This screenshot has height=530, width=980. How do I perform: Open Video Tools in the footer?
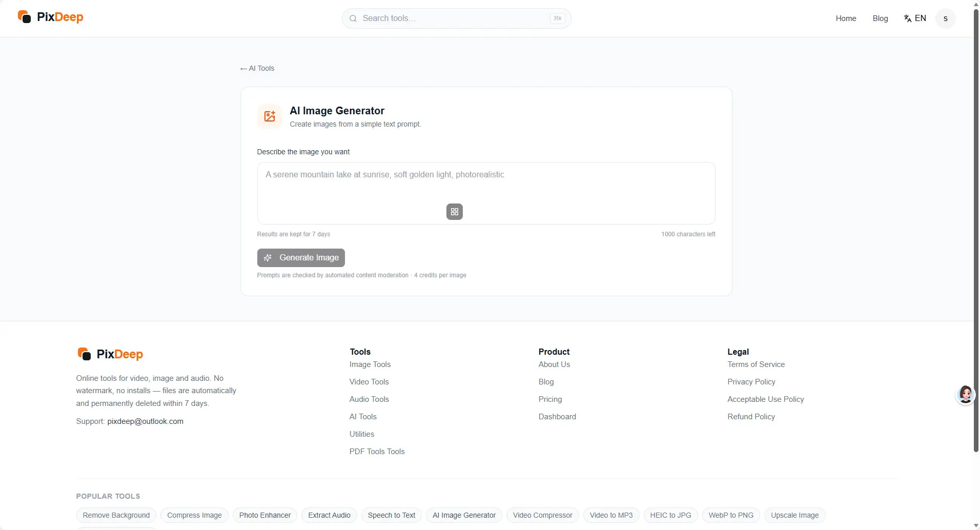369,382
